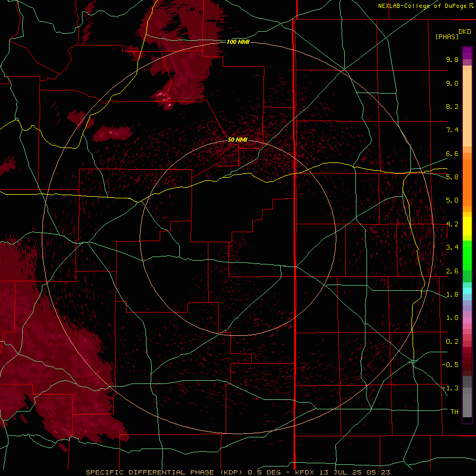Viewport: 476px width, 476px height.
Task: Click the 7.4 scale value
Action: coord(452,130)
